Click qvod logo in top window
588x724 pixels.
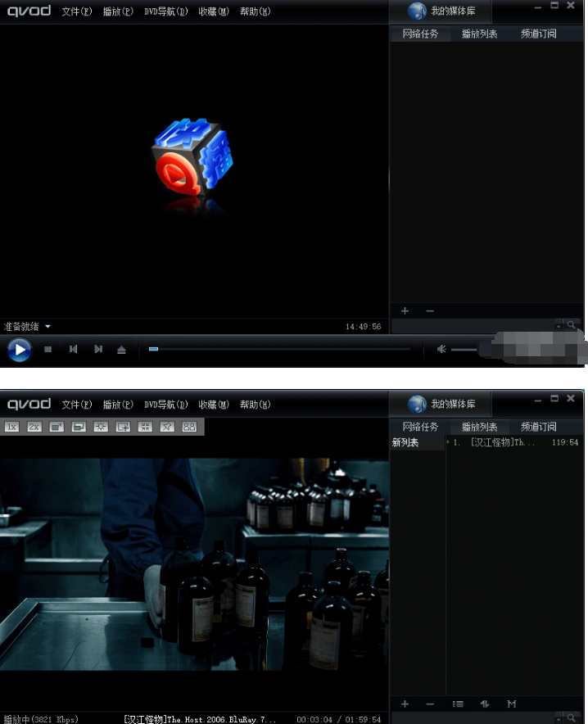coord(29,11)
